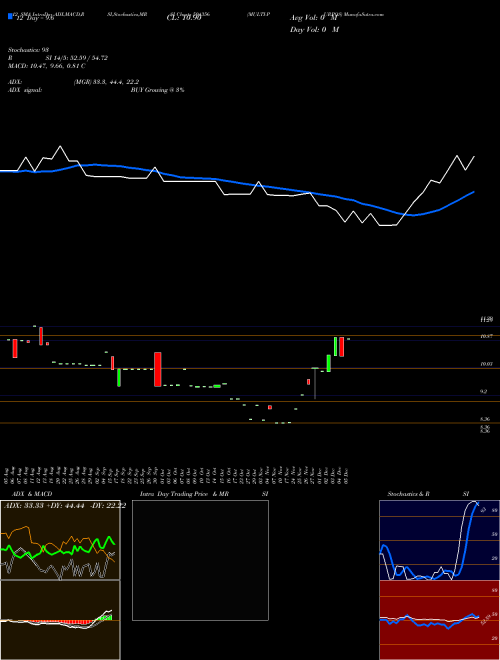The width and height of the screenshot is (500, 660).
Task: Click the 10.87 price axis label
Action: (487, 336)
